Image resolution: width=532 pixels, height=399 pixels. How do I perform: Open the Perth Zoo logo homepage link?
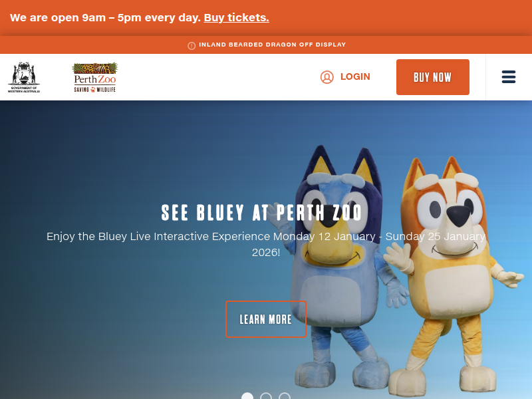click(x=94, y=77)
